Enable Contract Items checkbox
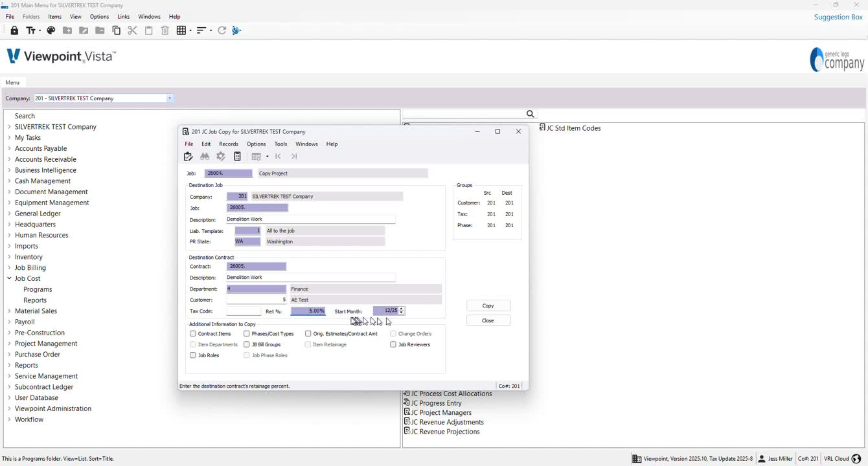Screen dimensions: 868x466 click(193, 334)
